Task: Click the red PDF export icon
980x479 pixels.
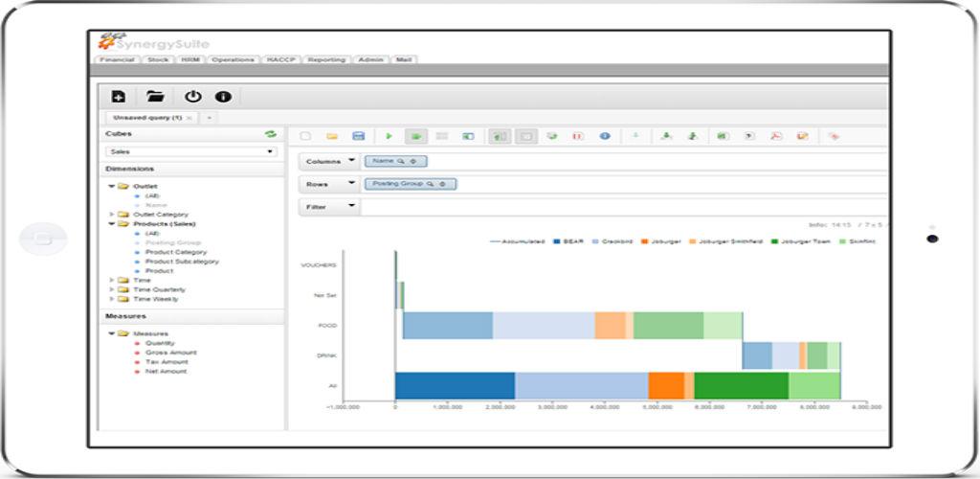Action: click(x=775, y=136)
